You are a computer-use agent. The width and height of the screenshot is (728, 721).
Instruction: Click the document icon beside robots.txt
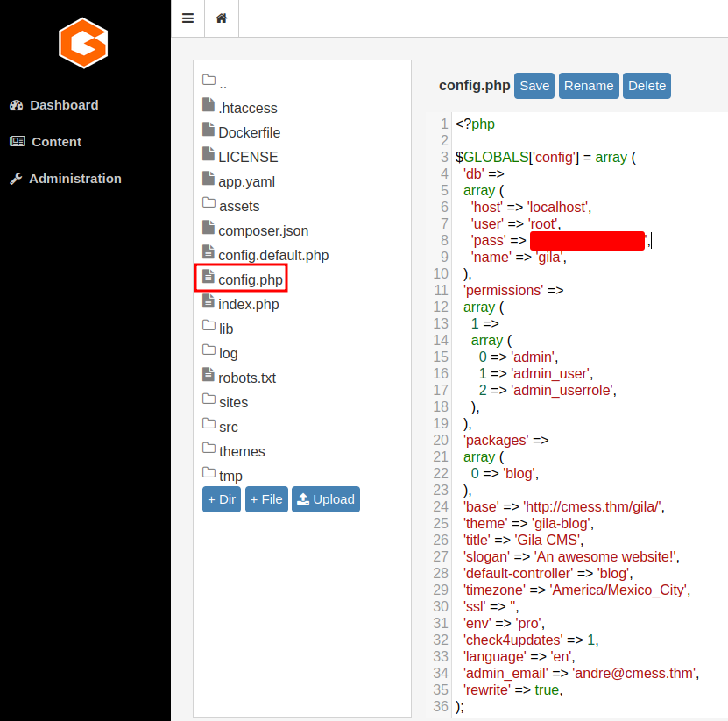tap(209, 374)
